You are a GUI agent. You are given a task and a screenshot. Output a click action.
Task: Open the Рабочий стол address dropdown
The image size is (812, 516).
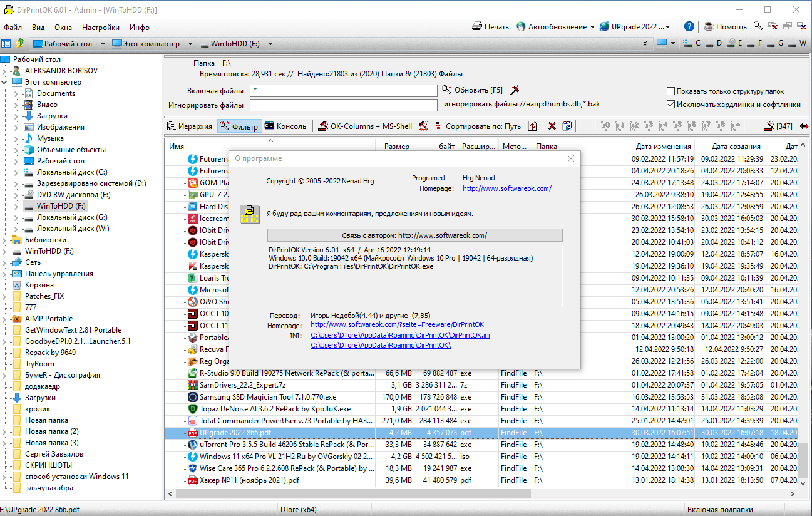pyautogui.click(x=103, y=44)
